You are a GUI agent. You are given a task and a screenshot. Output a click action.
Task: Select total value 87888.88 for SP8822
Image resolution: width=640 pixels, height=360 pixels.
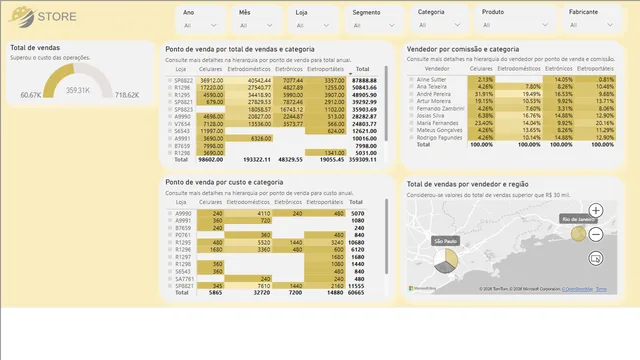pyautogui.click(x=364, y=80)
